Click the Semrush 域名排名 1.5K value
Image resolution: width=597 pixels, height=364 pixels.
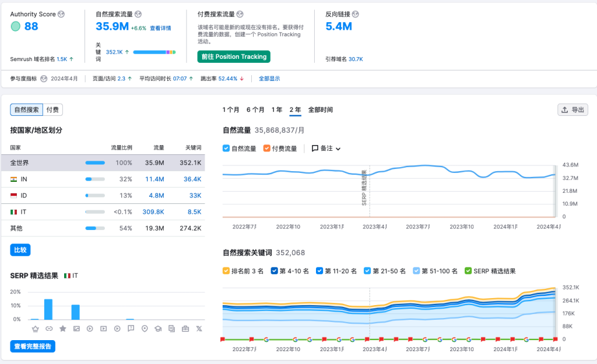[x=62, y=59]
